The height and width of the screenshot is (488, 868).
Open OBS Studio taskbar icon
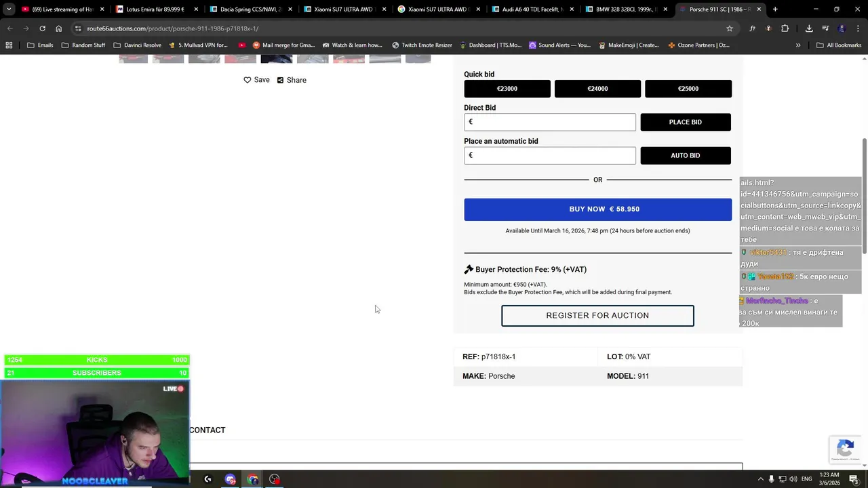(275, 479)
